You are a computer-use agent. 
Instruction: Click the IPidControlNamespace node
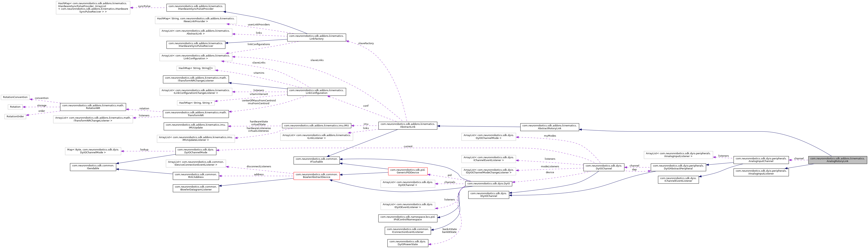(x=408, y=218)
